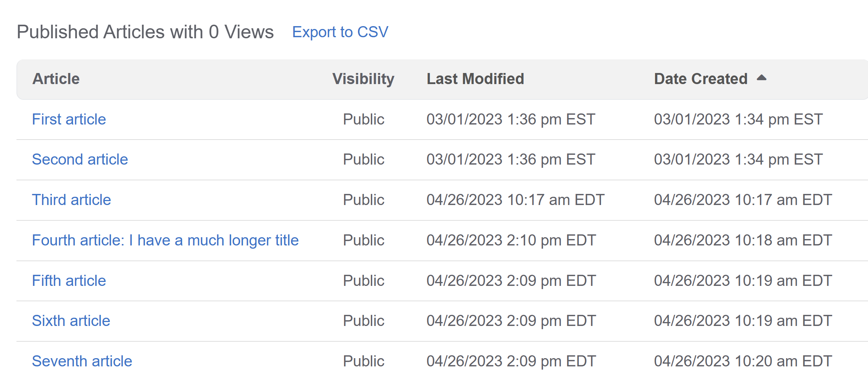868x390 pixels.
Task: Click the Published Articles with 0 Views heading
Action: point(145,32)
